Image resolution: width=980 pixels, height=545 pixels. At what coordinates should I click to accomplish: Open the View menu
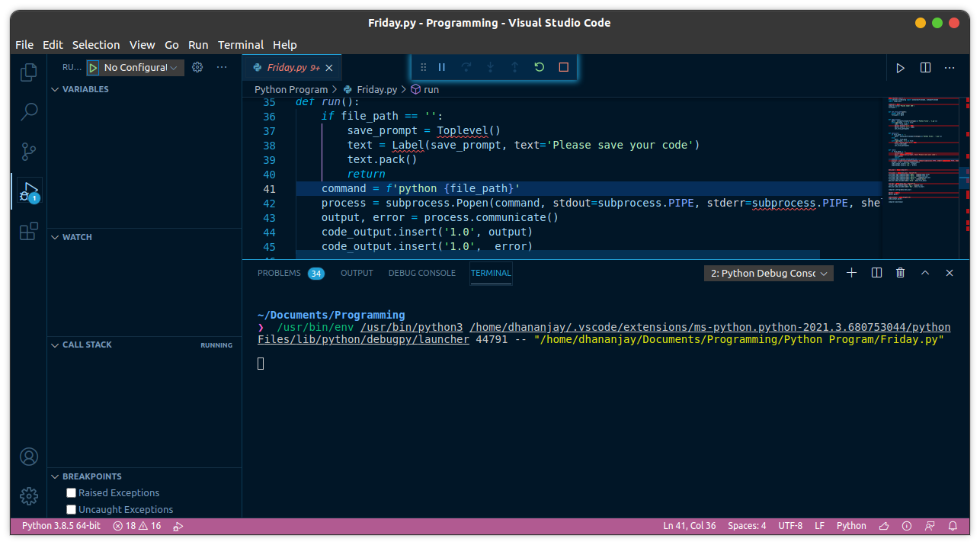pyautogui.click(x=142, y=45)
